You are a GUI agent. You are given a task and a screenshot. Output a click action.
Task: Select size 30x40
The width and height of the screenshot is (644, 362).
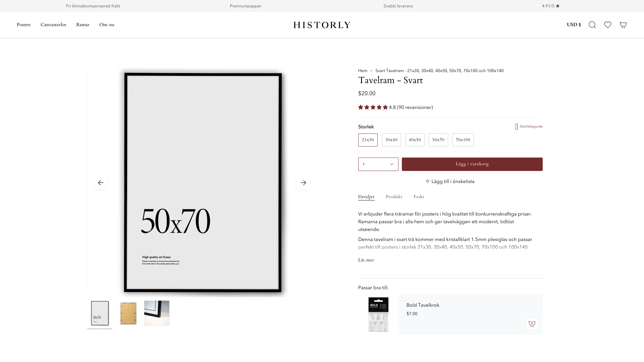click(x=391, y=140)
